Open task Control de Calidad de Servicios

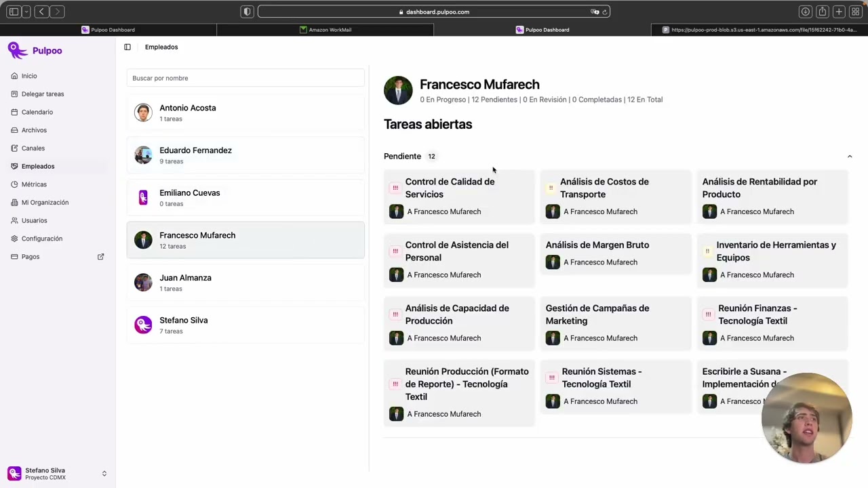click(460, 197)
